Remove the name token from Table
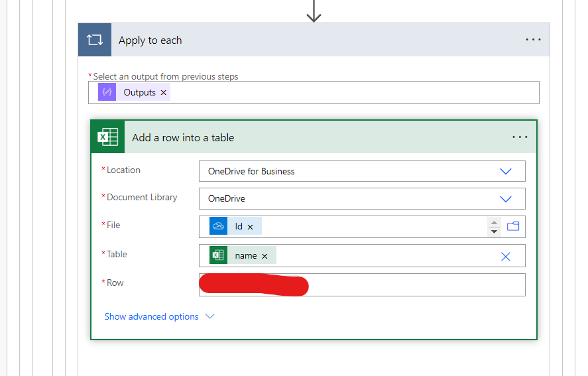The height and width of the screenshot is (376, 588). click(x=265, y=256)
